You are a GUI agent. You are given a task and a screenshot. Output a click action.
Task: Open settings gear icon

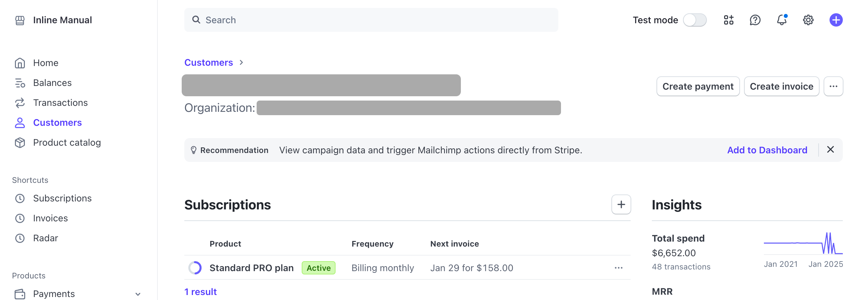[x=808, y=20]
